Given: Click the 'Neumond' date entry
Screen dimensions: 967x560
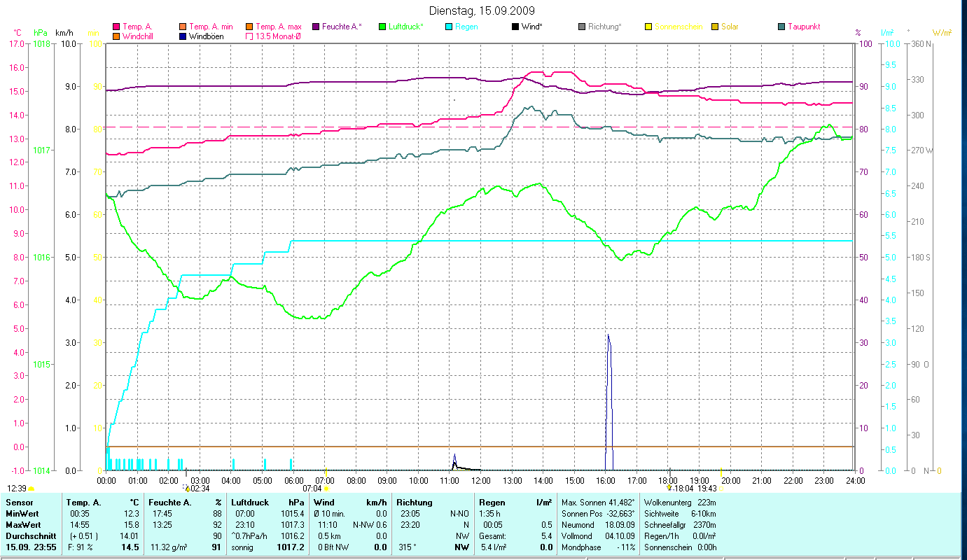Looking at the screenshot, I should click(x=598, y=525).
